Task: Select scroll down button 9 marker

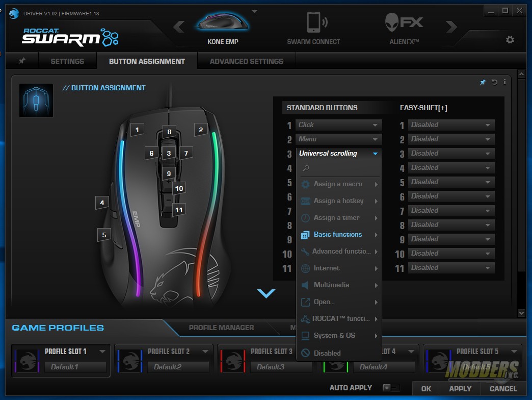Action: (169, 173)
